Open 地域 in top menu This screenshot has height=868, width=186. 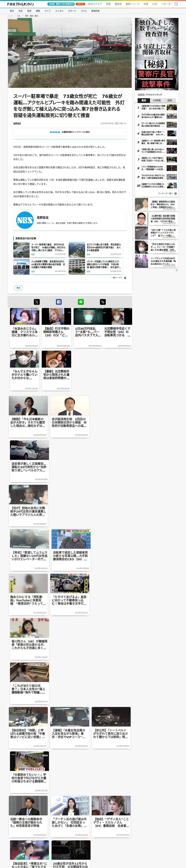146,4
